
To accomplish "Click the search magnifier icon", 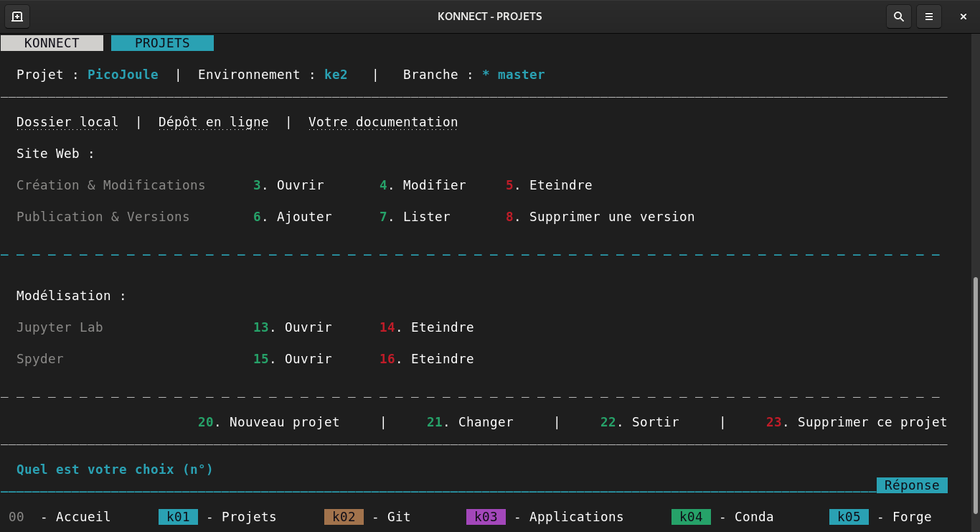I will [899, 17].
